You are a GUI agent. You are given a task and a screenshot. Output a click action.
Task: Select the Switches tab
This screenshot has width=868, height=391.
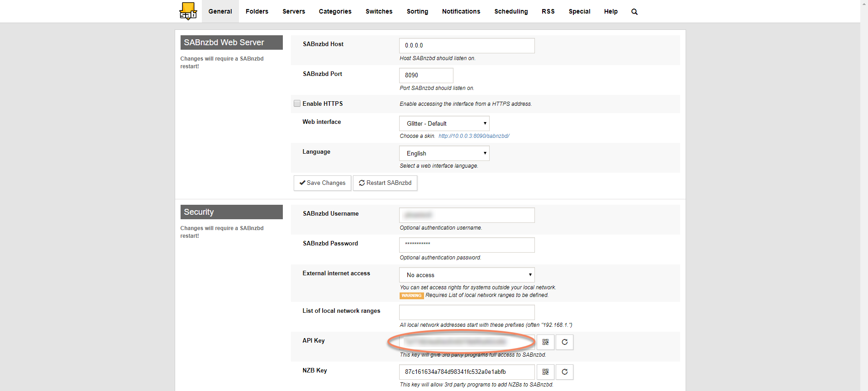pyautogui.click(x=379, y=11)
